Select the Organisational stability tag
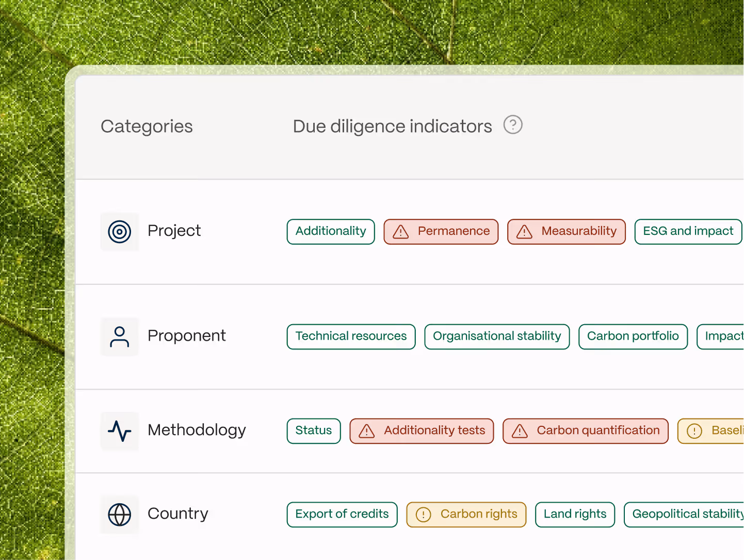Viewport: 744px width, 560px height. click(497, 337)
